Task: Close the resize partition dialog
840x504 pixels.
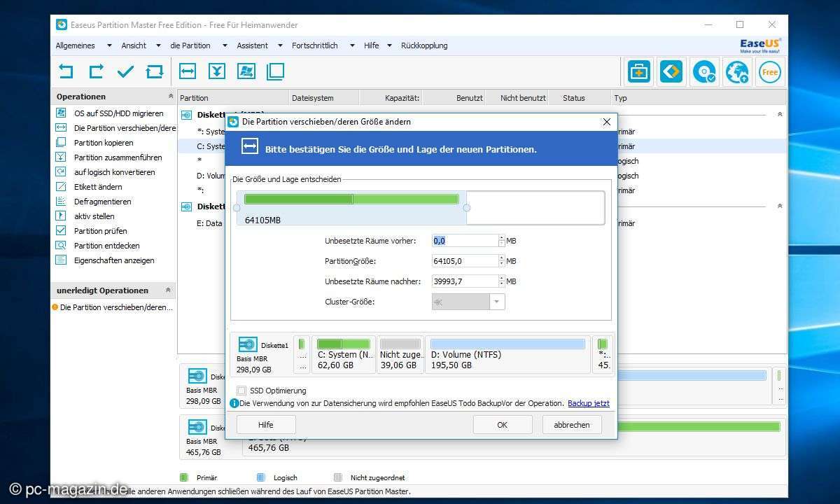Action: (x=607, y=122)
